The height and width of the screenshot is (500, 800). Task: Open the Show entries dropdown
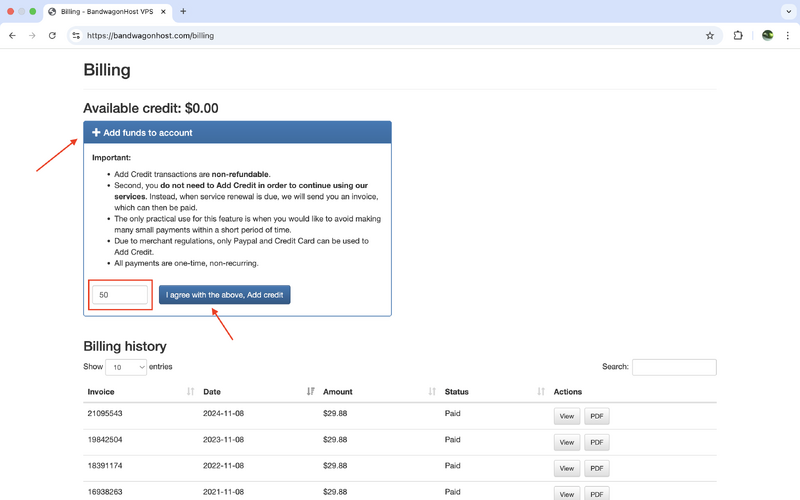tap(126, 367)
